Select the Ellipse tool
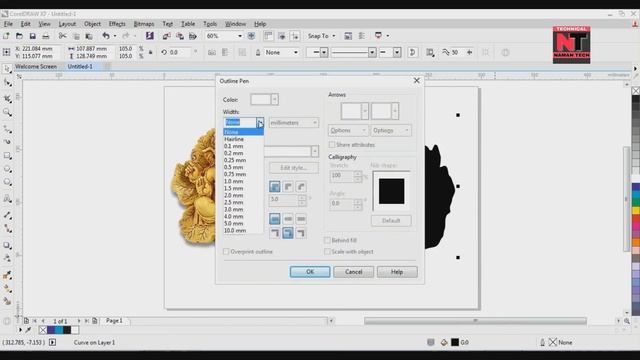 click(7, 169)
